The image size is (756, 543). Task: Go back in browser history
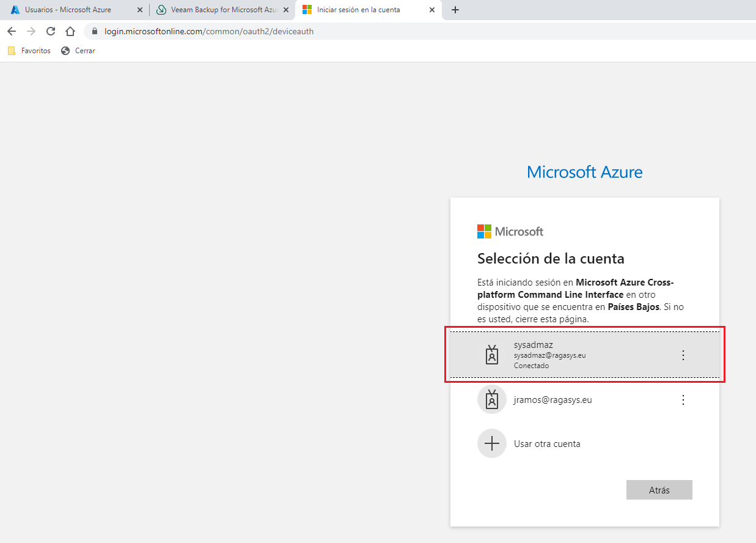point(12,31)
